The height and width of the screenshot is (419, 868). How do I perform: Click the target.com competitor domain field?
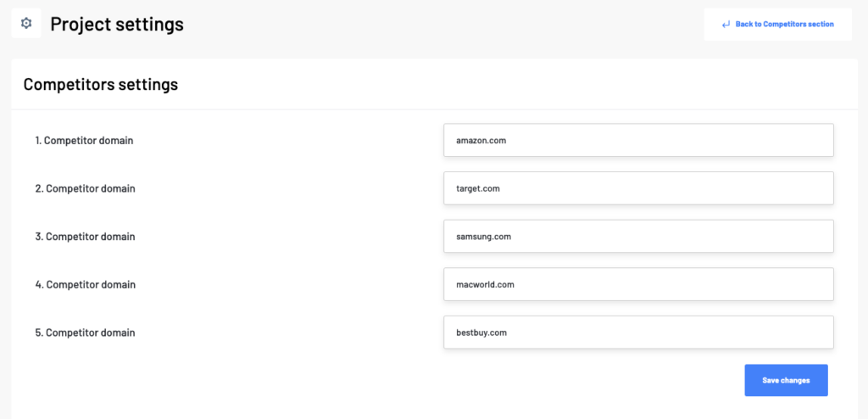point(638,188)
